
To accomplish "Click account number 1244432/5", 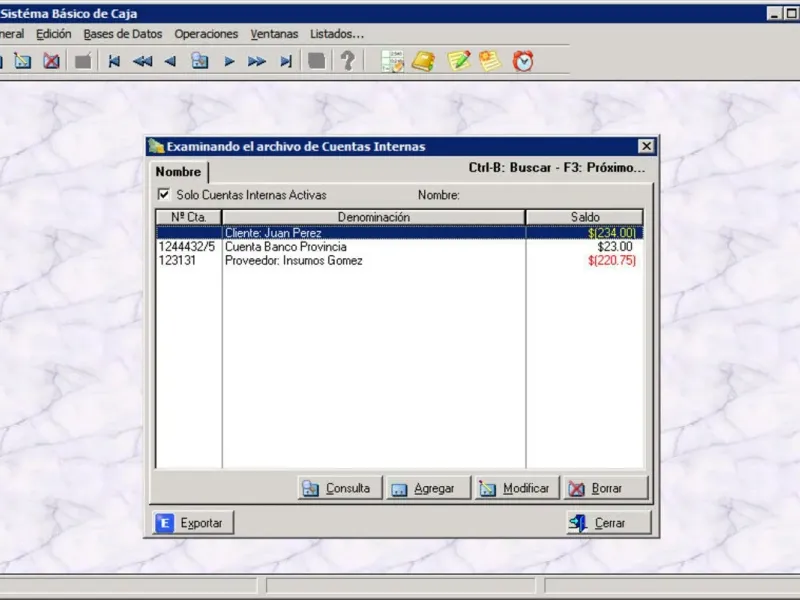I will [x=187, y=247].
